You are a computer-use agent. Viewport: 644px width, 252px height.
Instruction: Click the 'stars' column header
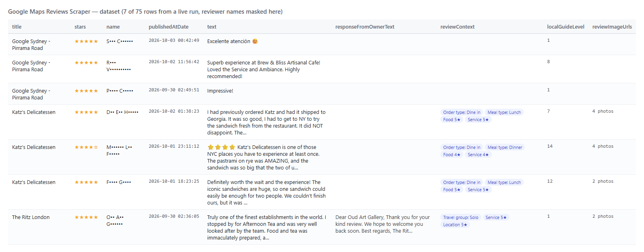tap(80, 27)
